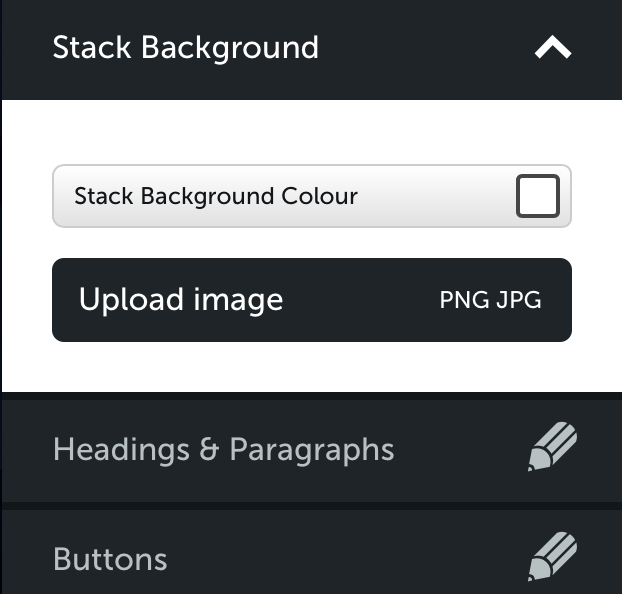Click the pencil icon next to Buttons
The height and width of the screenshot is (594, 622).
coord(552,557)
